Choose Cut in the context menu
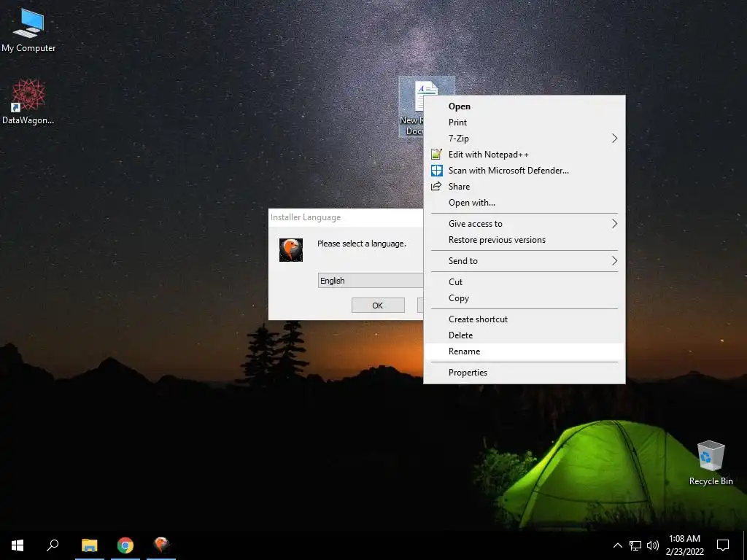 click(524, 282)
